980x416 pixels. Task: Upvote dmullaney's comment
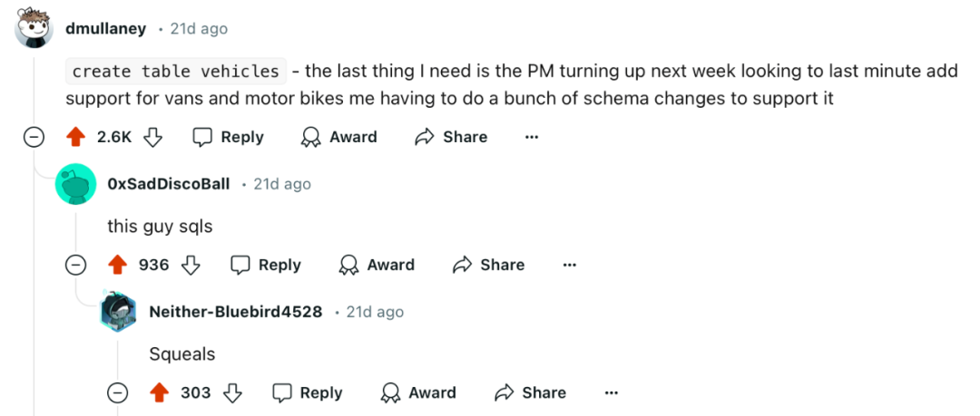coord(75,137)
